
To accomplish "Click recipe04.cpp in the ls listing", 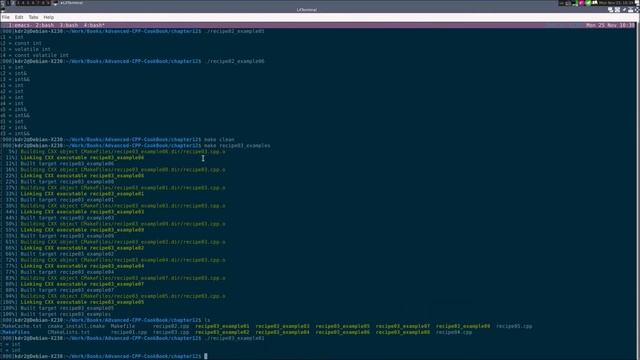I will (x=454, y=333).
